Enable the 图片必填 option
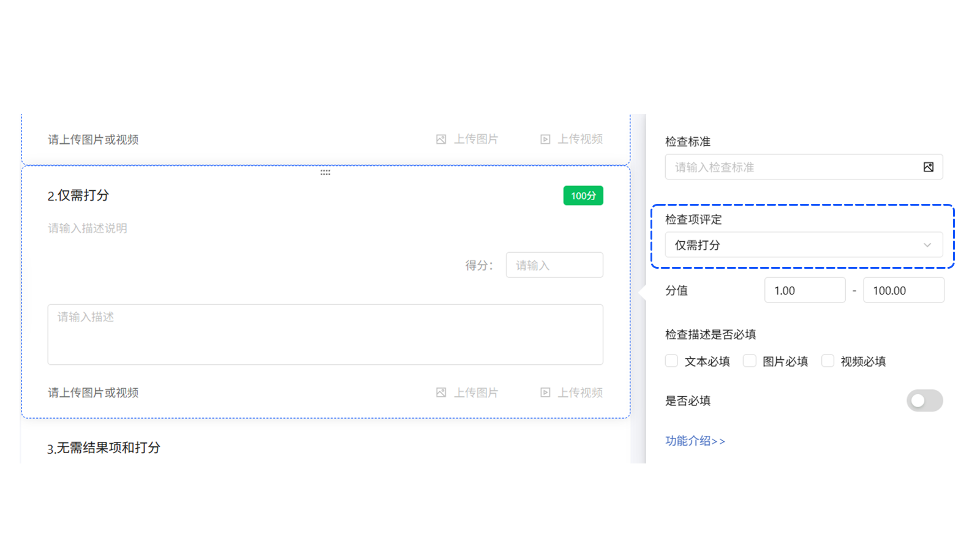Viewport: 980px width, 551px height. (750, 361)
